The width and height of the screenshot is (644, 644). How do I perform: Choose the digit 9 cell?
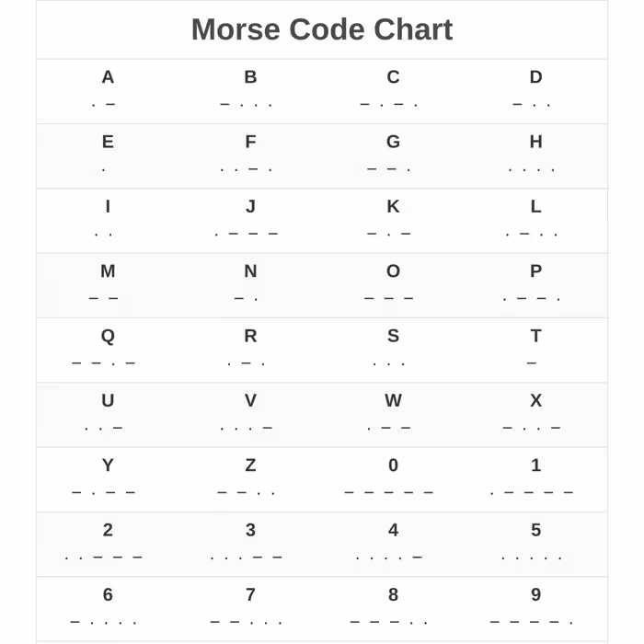535,607
